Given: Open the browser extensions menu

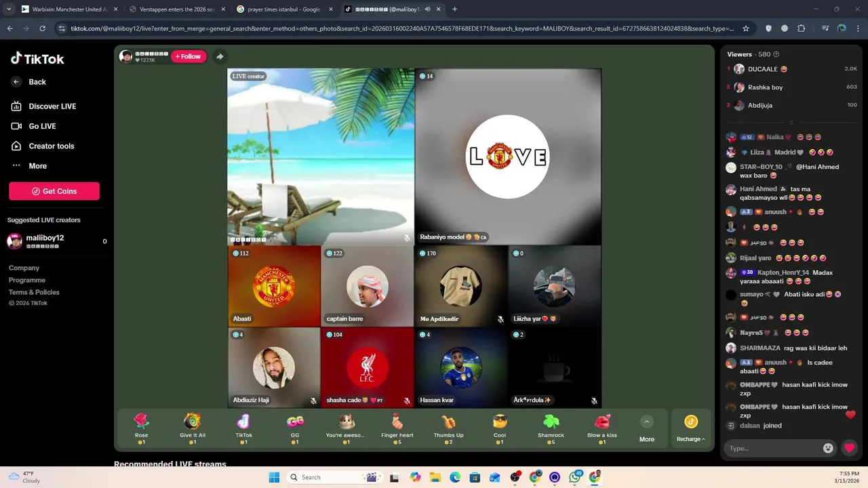Looking at the screenshot, I should click(x=801, y=28).
